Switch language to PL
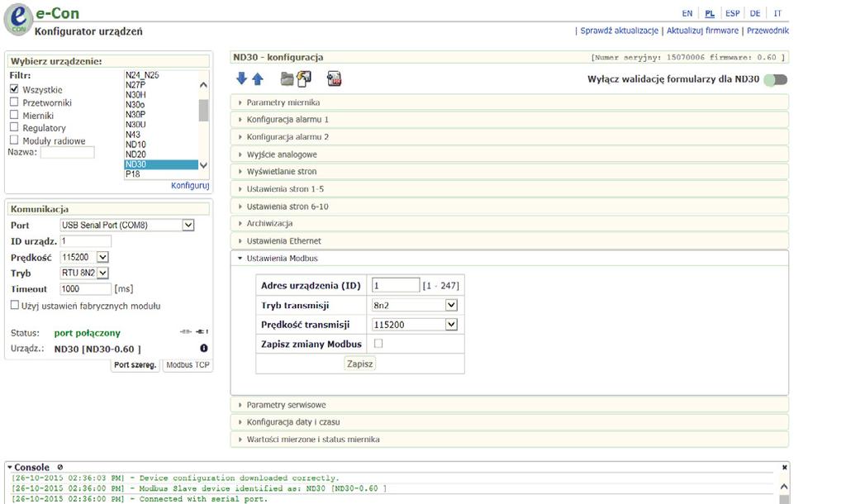This screenshot has width=846, height=504. point(710,13)
